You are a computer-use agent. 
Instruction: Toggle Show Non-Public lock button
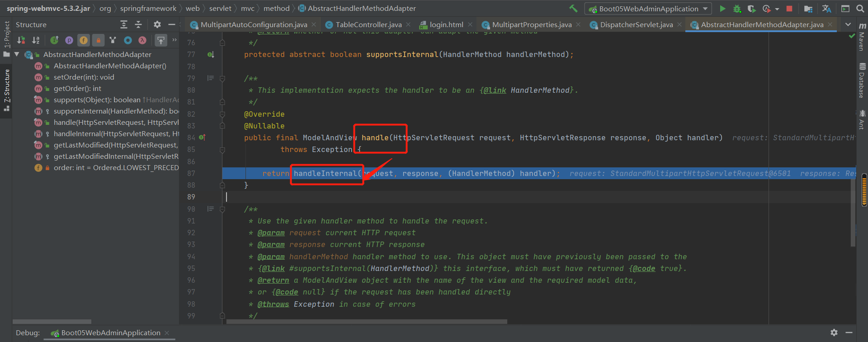point(98,40)
